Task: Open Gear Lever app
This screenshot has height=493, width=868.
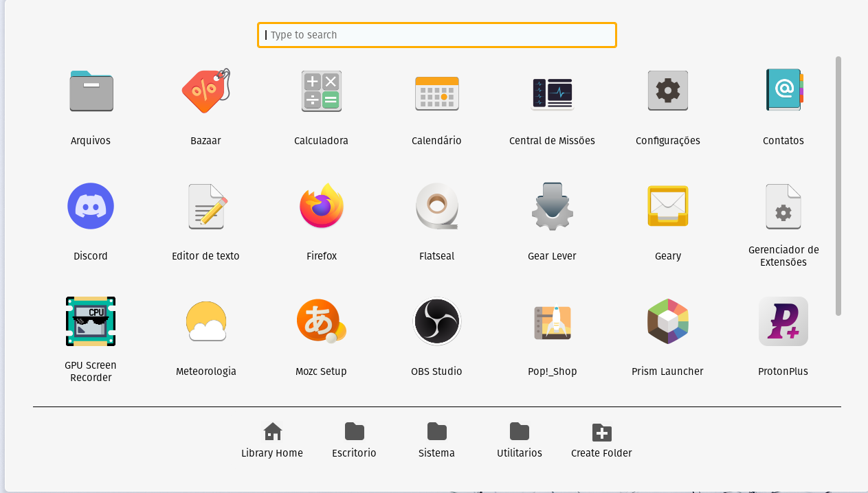Action: click(x=552, y=207)
